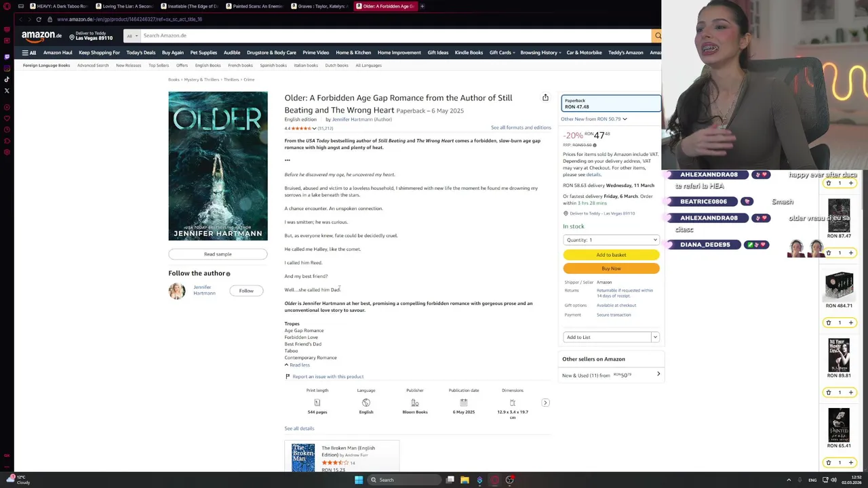
Task: Open the Jennifer Hartmann (Author) link
Action: click(x=361, y=119)
